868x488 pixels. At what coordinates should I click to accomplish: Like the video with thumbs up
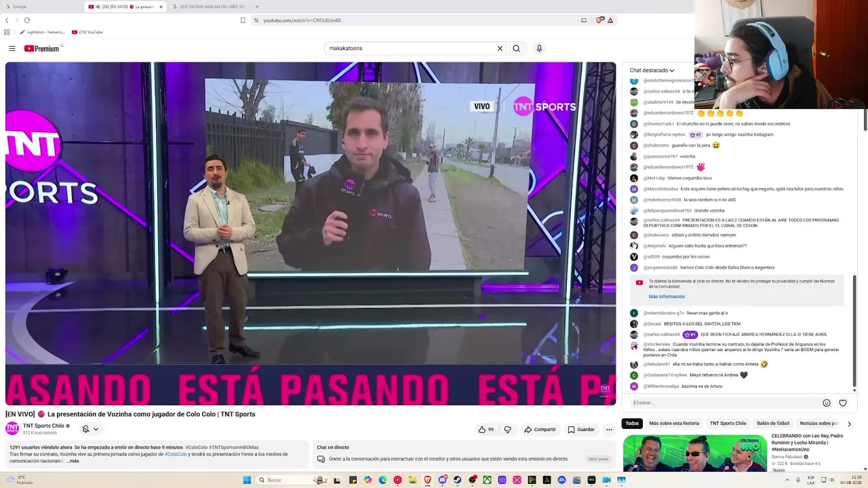pyautogui.click(x=486, y=429)
